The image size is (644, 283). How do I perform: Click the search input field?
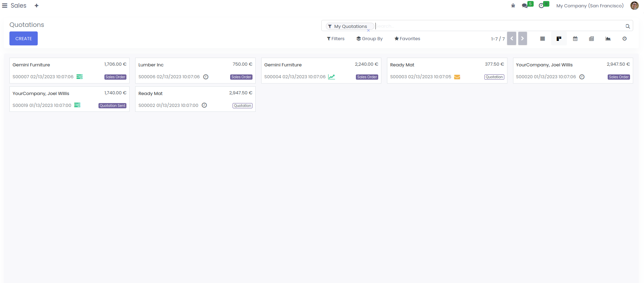pyautogui.click(x=499, y=26)
